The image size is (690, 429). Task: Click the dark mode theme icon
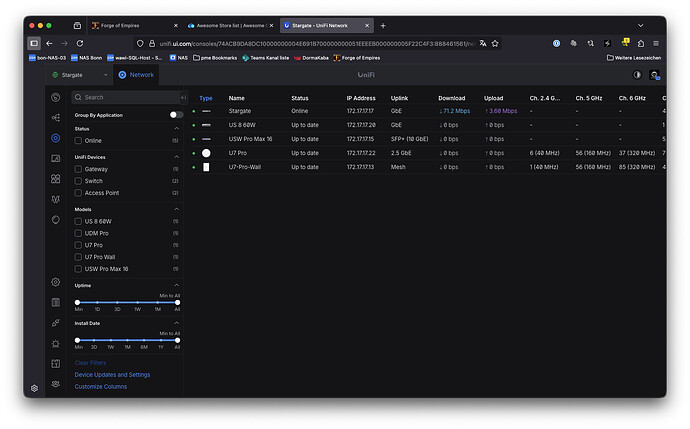click(x=638, y=75)
